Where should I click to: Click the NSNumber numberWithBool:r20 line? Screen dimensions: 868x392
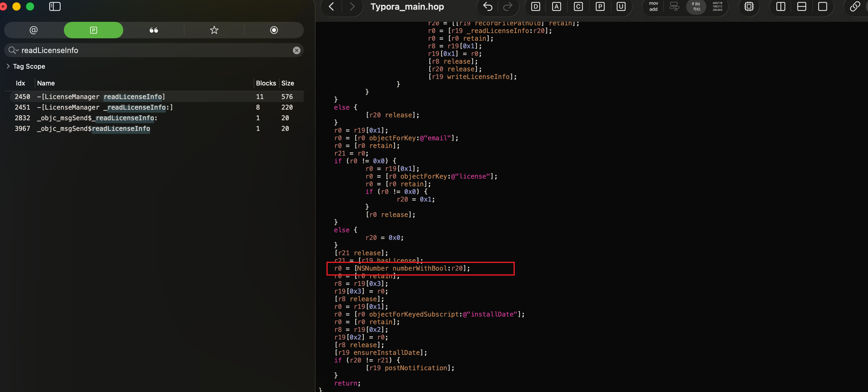tap(402, 268)
